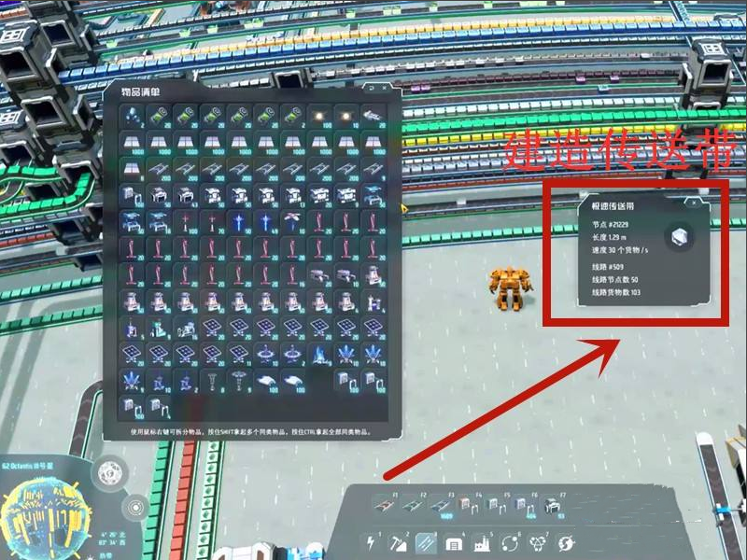Click the 62 Octantis planet name label
The image size is (747, 560).
tap(27, 466)
